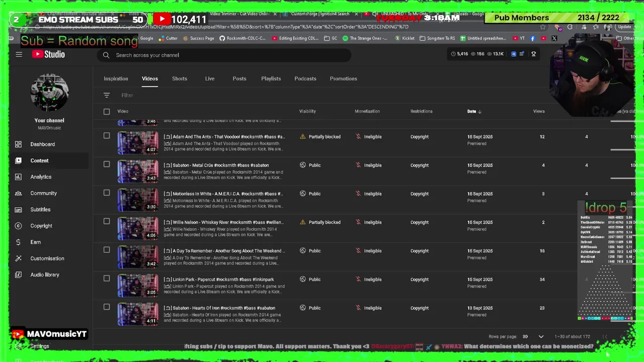Click warning icon on Willie Nelson row
The image size is (644, 362).
coord(303,222)
